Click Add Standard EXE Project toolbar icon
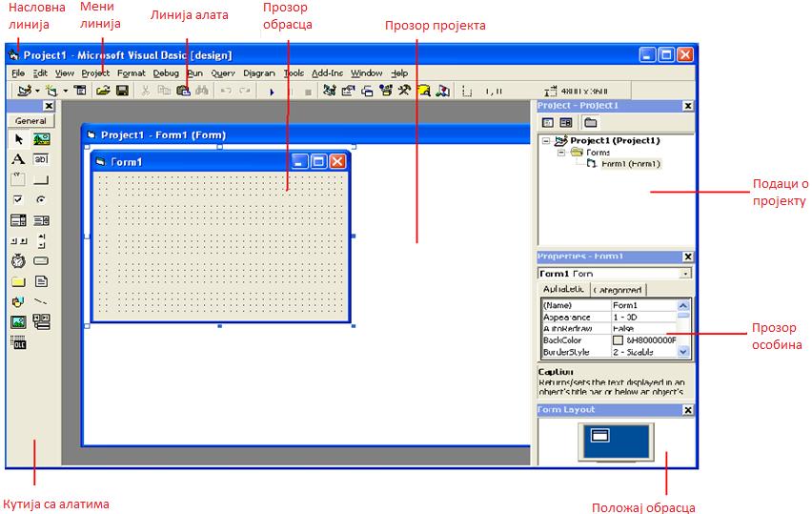 point(24,92)
